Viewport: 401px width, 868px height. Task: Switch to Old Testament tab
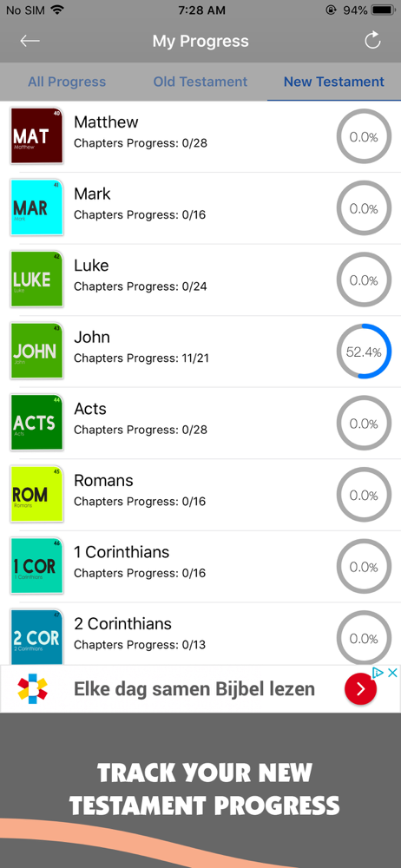[200, 82]
